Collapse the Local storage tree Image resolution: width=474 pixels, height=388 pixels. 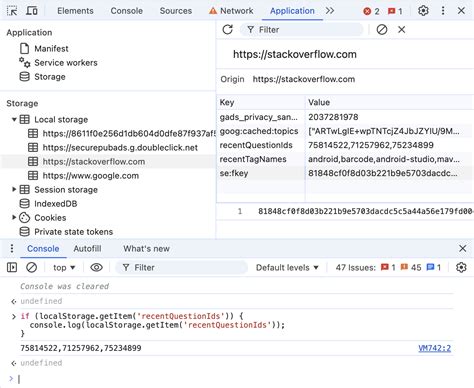coord(14,119)
